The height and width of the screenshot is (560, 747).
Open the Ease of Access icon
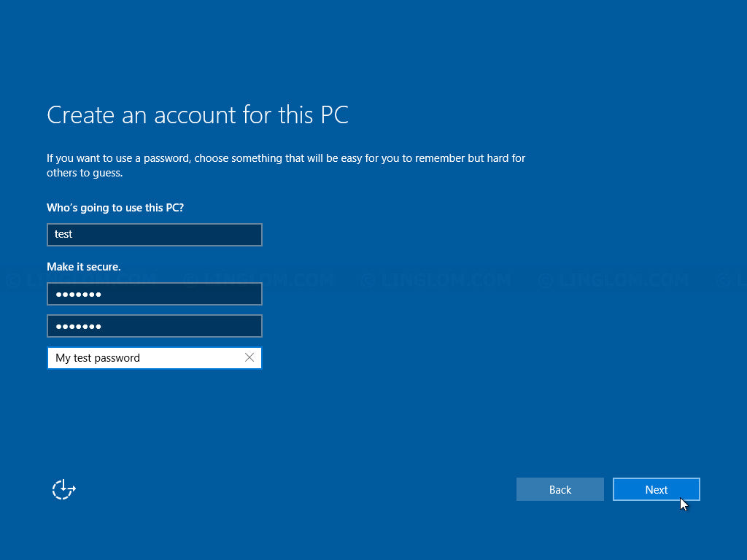point(63,489)
